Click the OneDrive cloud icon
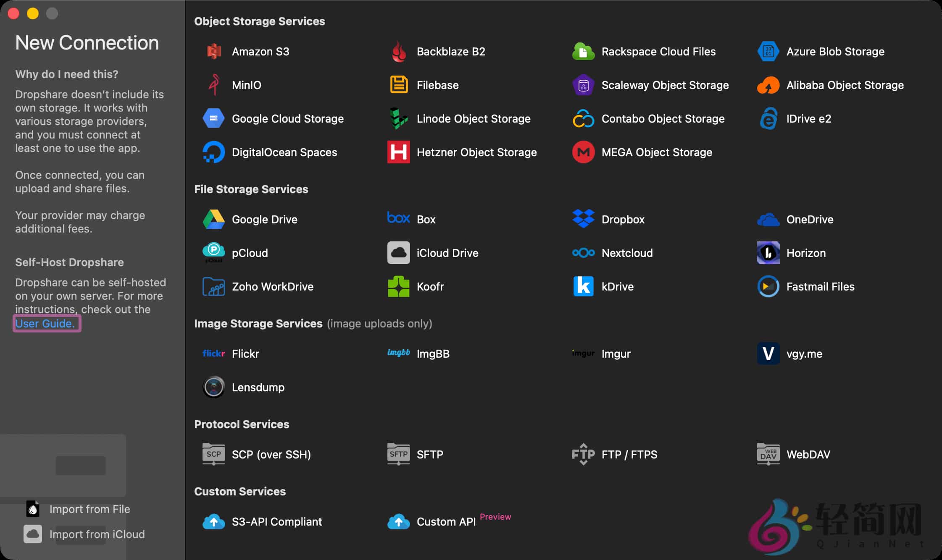 click(x=768, y=220)
